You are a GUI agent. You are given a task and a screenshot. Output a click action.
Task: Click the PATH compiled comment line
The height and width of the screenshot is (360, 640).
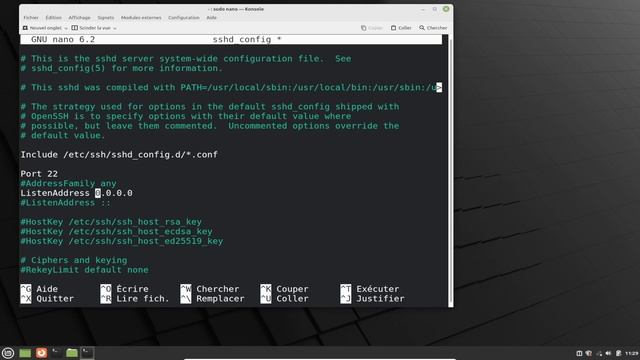(x=231, y=87)
